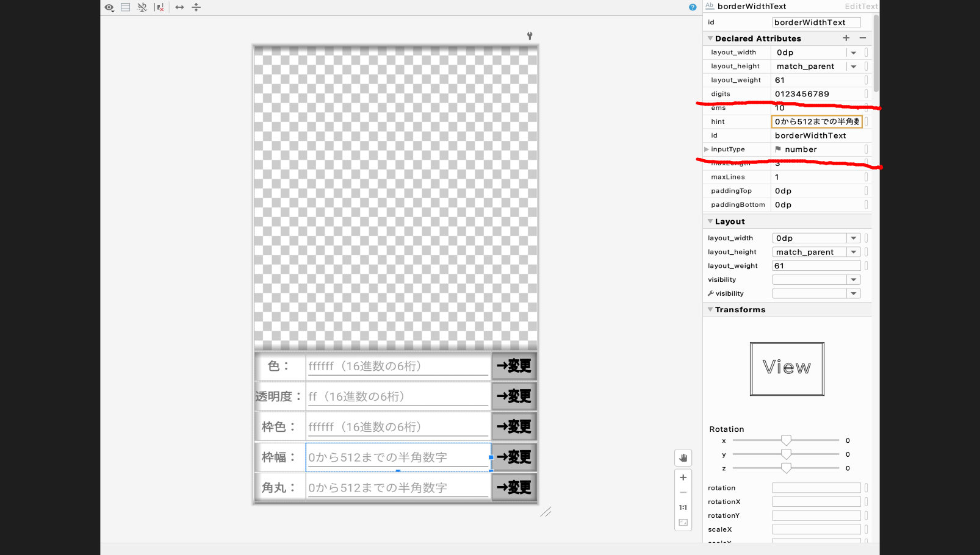The image size is (980, 555).
Task: Click the zoom-to-fit icon
Action: click(683, 522)
